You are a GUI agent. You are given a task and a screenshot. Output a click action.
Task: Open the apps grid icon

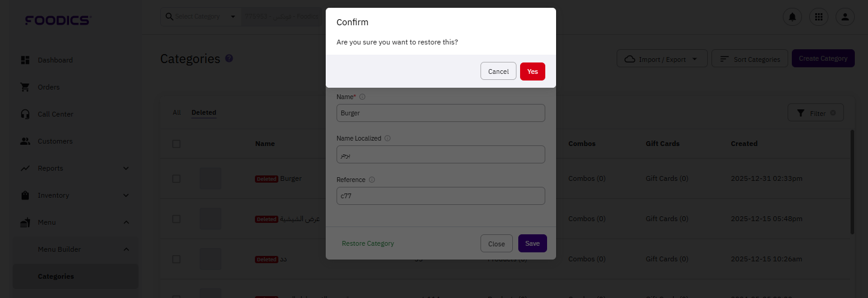pos(819,17)
